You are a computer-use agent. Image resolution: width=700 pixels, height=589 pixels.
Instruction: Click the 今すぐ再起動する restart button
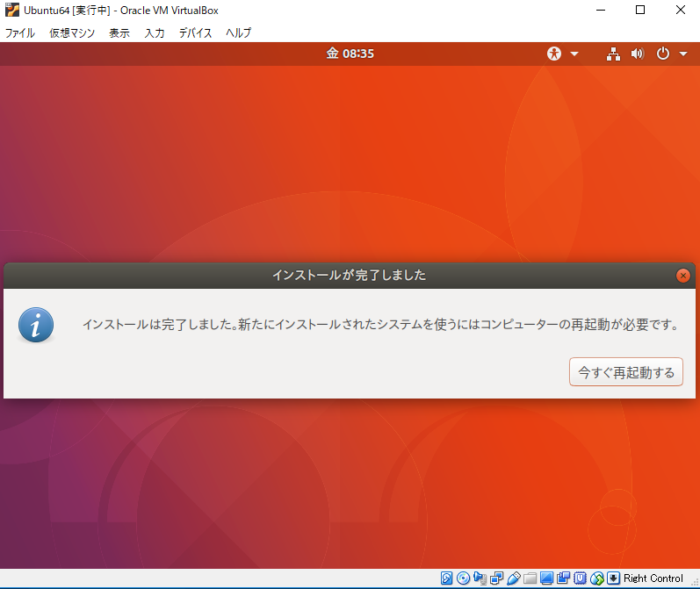coord(626,371)
